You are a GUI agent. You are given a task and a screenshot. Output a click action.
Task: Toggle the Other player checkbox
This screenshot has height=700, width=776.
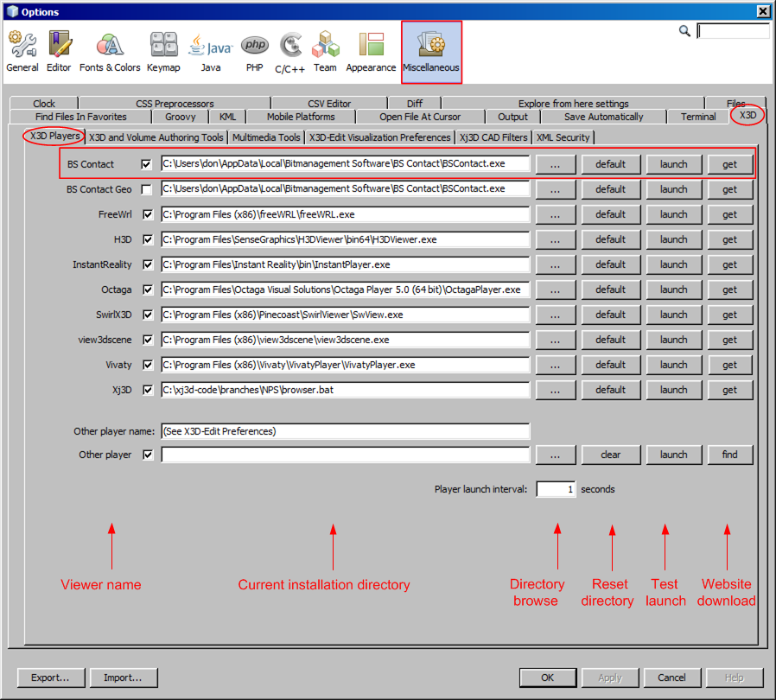click(x=148, y=455)
